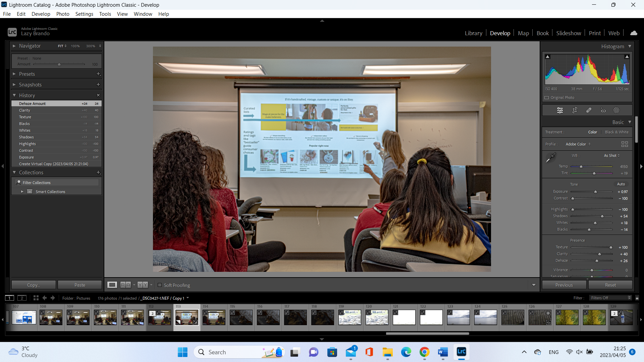
Task: Select the Healing brush tool icon
Action: [589, 110]
